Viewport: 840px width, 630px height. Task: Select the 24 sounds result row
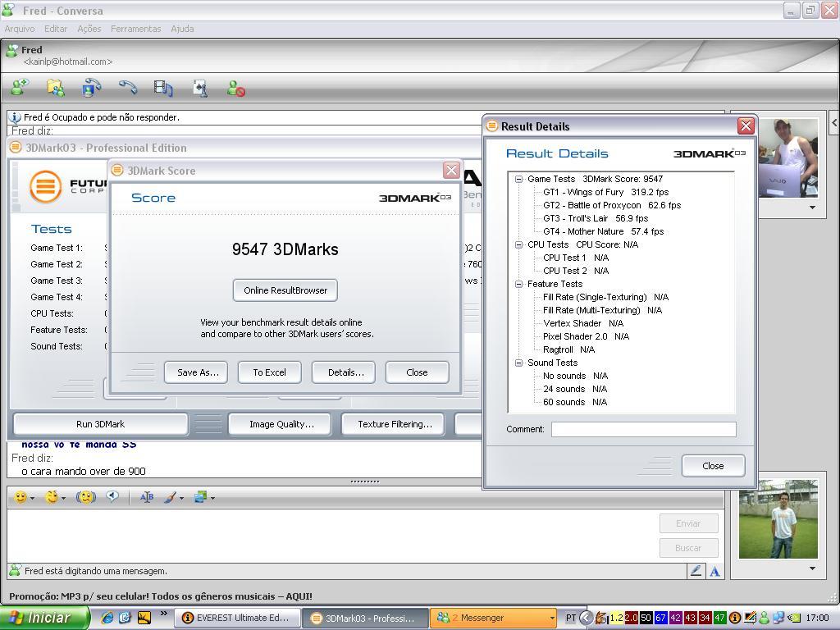click(x=575, y=389)
